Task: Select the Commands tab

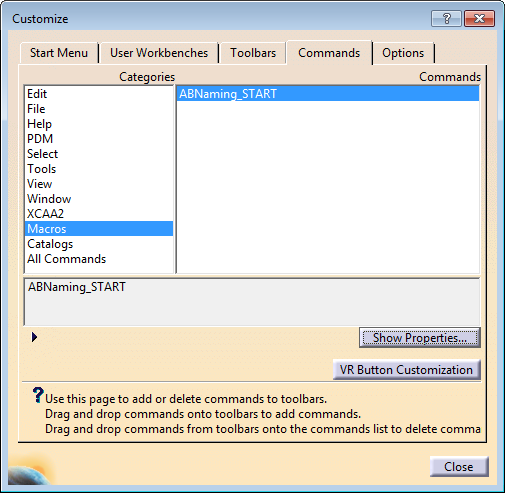Action: (x=329, y=53)
